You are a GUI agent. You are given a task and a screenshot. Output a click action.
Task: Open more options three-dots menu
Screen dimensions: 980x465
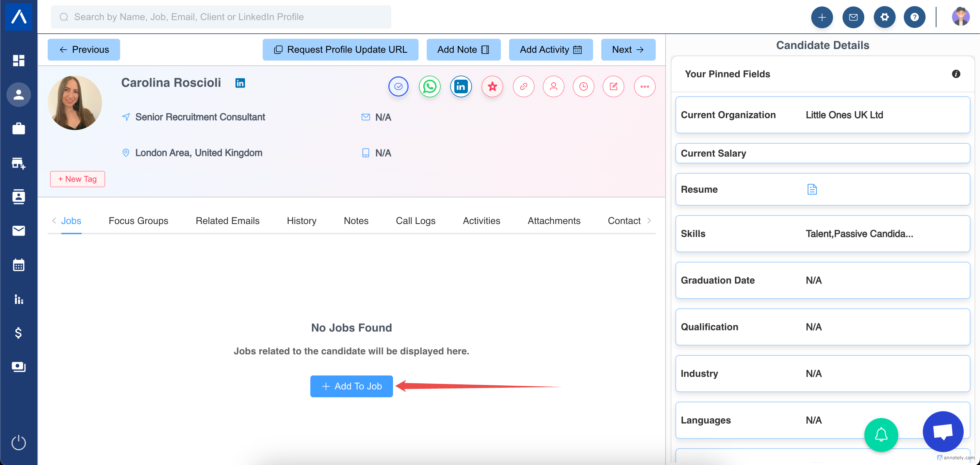pyautogui.click(x=644, y=87)
